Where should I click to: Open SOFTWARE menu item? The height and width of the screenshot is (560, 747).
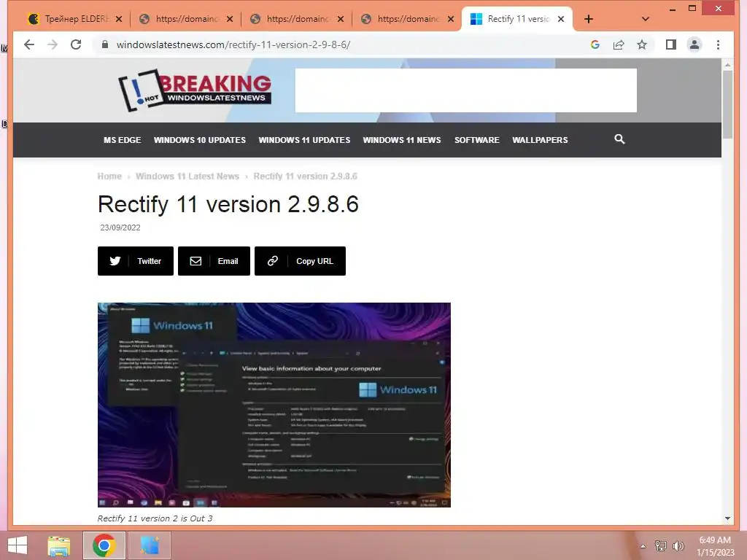477,140
